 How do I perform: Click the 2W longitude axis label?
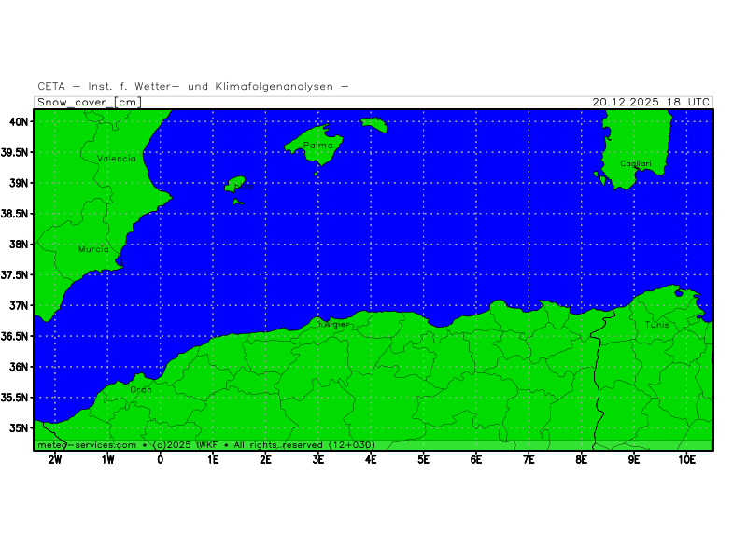click(55, 459)
